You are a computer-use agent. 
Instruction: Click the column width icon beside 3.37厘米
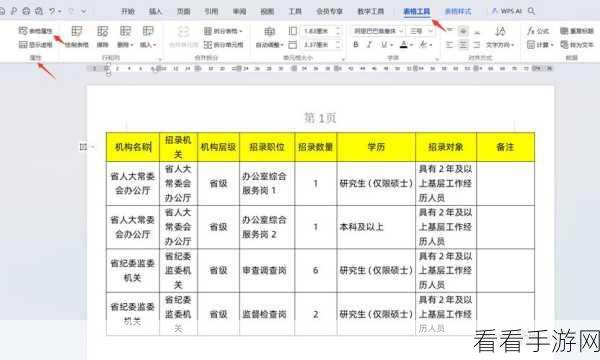click(292, 45)
